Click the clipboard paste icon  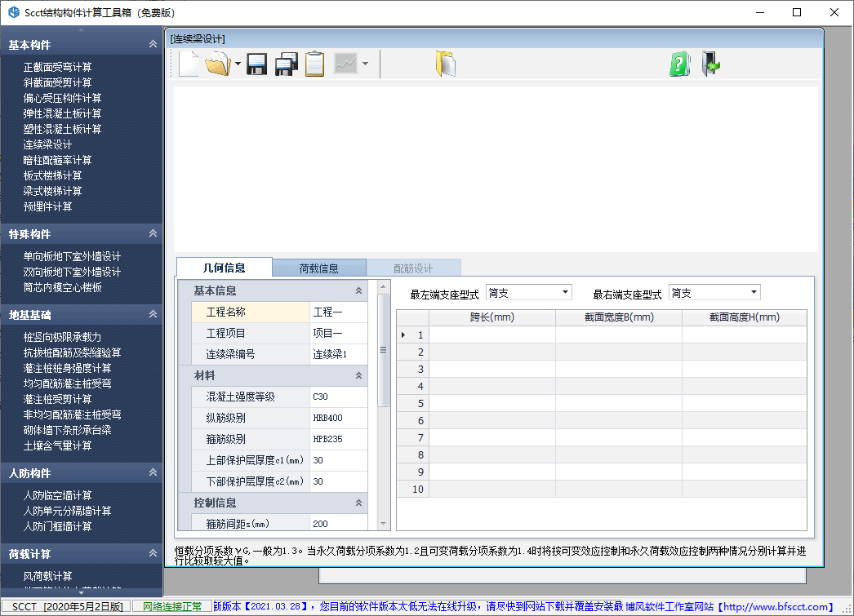[x=315, y=64]
